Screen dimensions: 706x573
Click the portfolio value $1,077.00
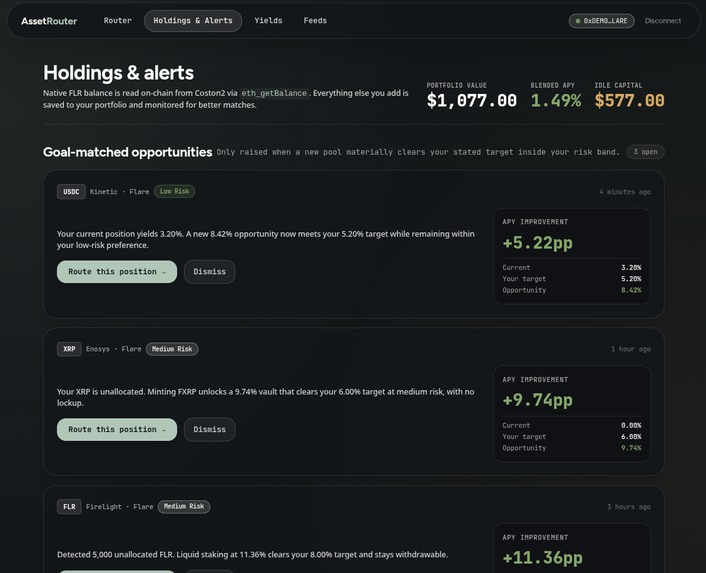471,100
